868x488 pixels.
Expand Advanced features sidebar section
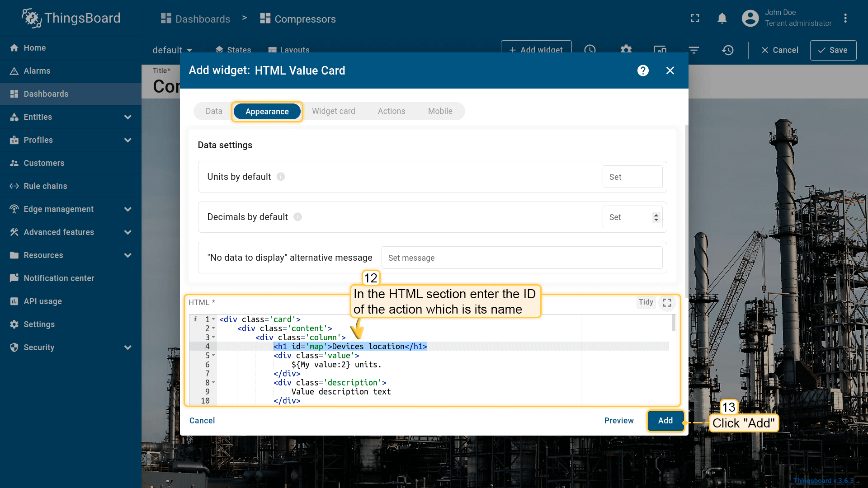pyautogui.click(x=127, y=232)
